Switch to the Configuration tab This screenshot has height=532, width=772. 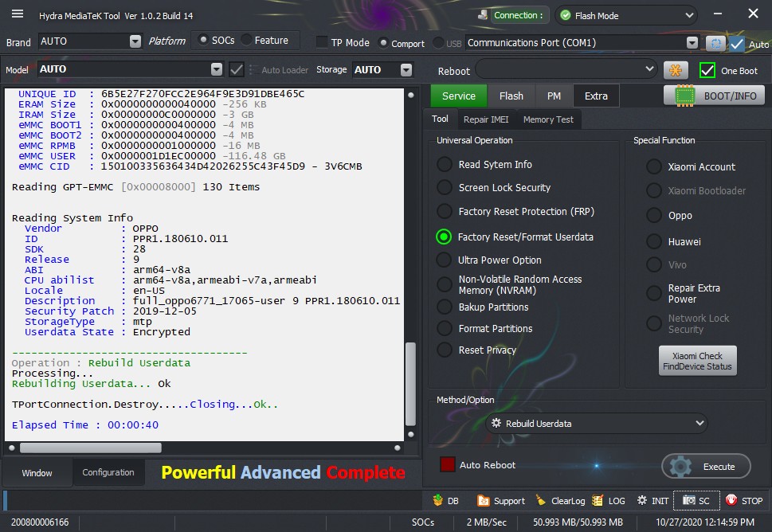108,472
